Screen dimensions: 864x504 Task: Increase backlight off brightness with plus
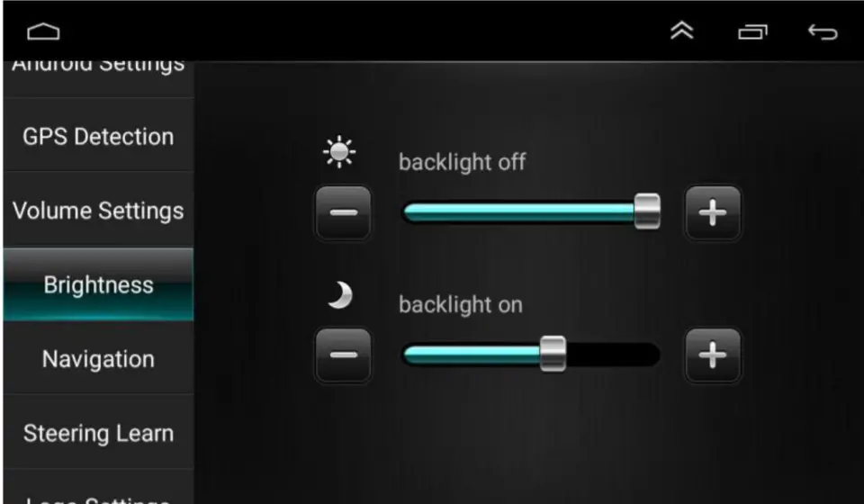713,212
